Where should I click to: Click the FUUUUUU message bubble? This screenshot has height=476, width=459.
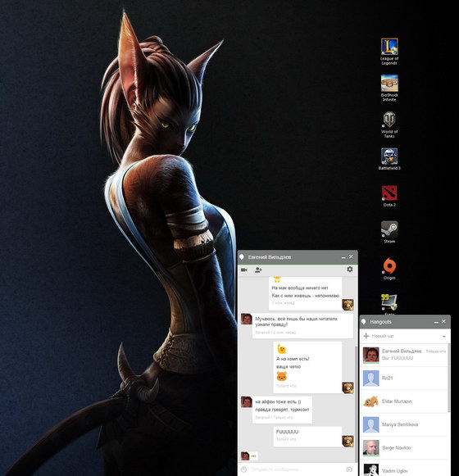coord(307,436)
